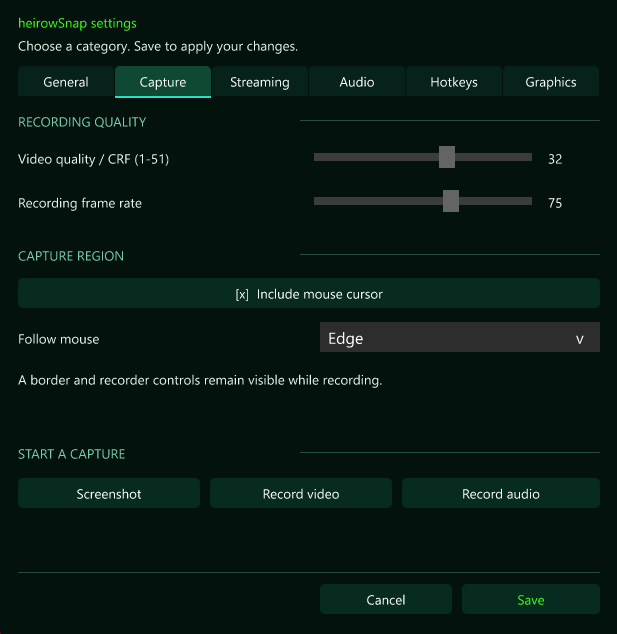Save the settings
The width and height of the screenshot is (617, 634).
pyautogui.click(x=530, y=599)
